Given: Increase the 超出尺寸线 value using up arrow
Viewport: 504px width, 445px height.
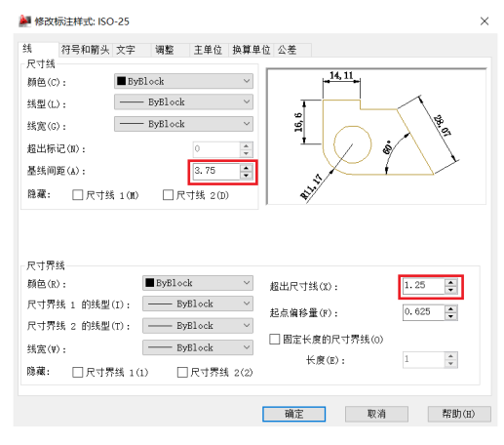Looking at the screenshot, I should [x=450, y=283].
